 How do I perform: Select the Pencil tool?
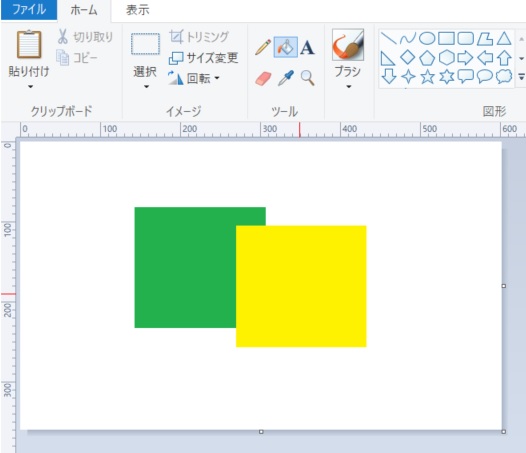[x=263, y=47]
